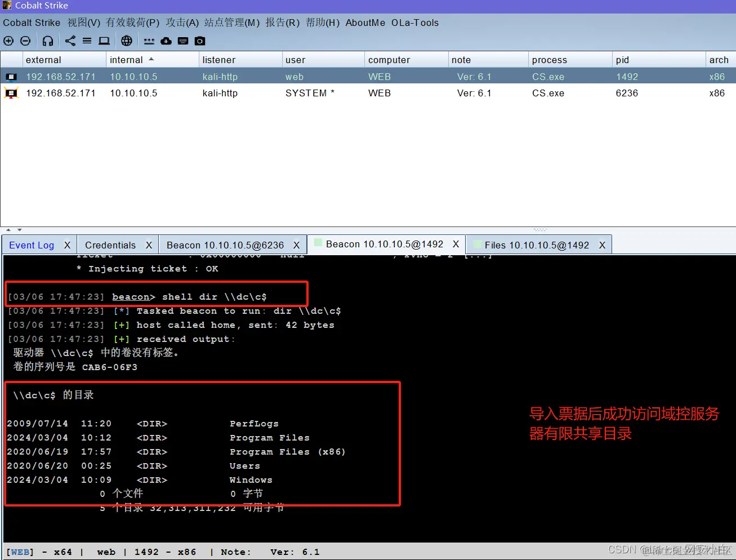Screen dimensions: 736x560
Task: Click the [WEB] label in the status bar
Action: click(20, 552)
